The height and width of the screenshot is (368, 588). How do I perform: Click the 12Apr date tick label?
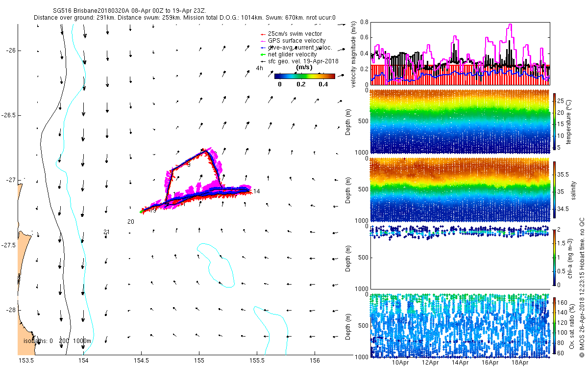430,363
